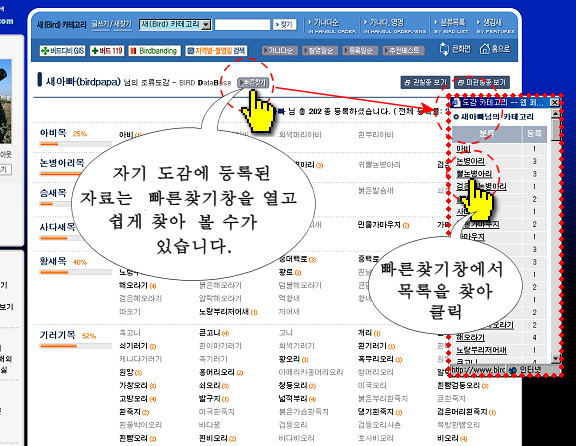Click the 슴새목 category heading
Viewport: 576px width, 446px height.
coord(53,193)
